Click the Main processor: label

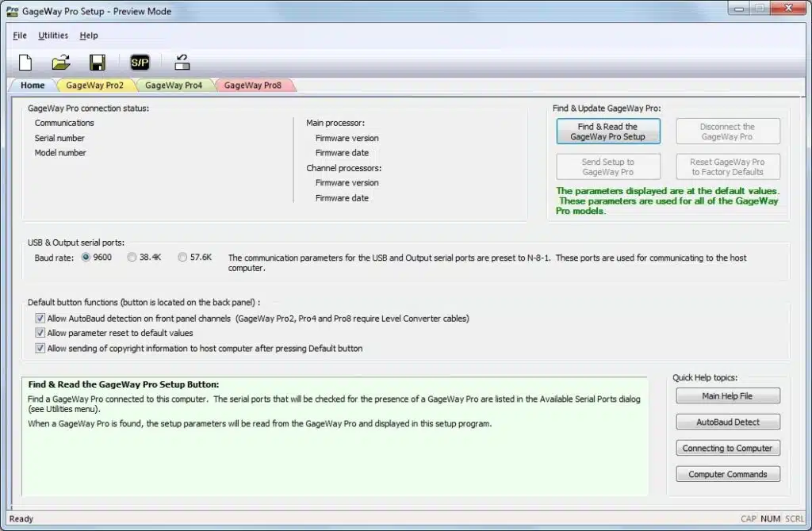coord(335,123)
